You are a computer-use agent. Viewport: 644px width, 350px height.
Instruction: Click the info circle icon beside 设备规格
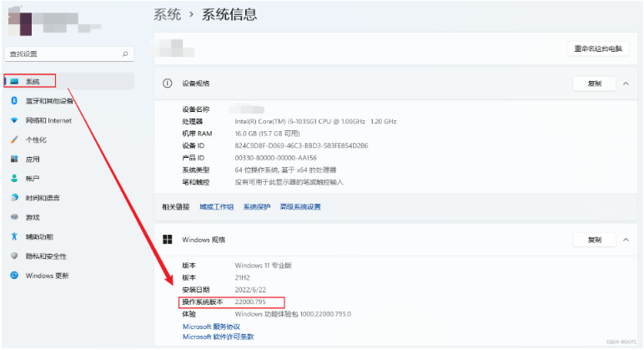click(167, 84)
